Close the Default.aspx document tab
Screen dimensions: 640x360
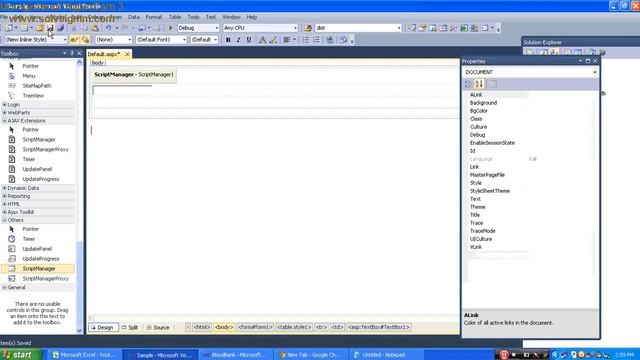point(127,54)
